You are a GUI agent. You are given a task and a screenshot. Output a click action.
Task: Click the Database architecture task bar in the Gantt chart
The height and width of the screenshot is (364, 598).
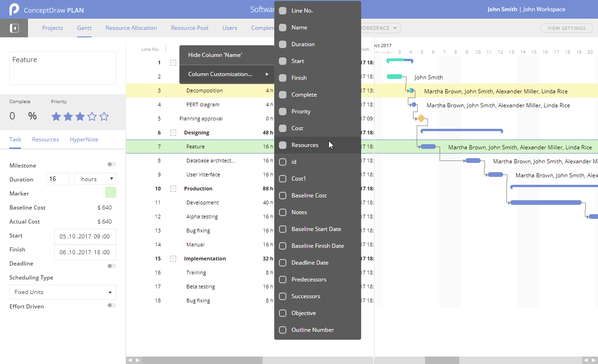tap(473, 161)
